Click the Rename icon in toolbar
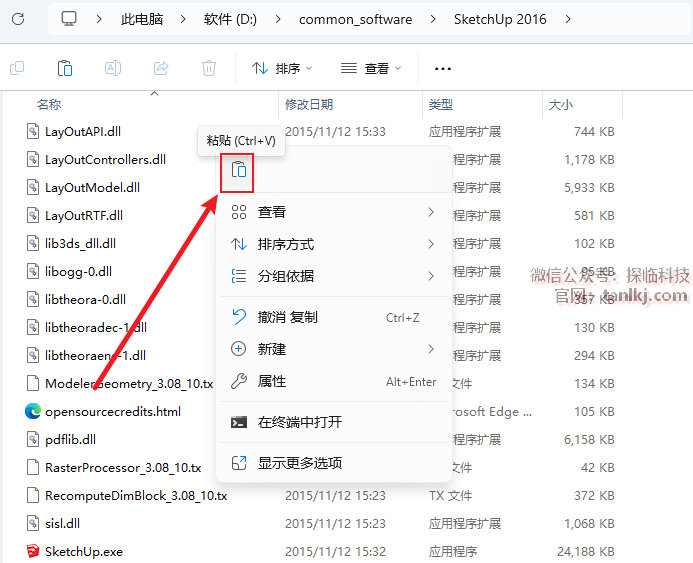The width and height of the screenshot is (693, 563). [x=113, y=68]
